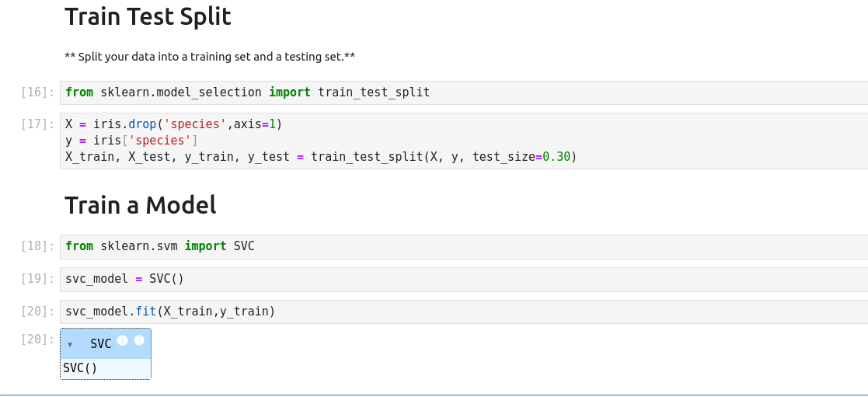Click the SVC estimator header label
The width and height of the screenshot is (868, 397).
coord(101,343)
